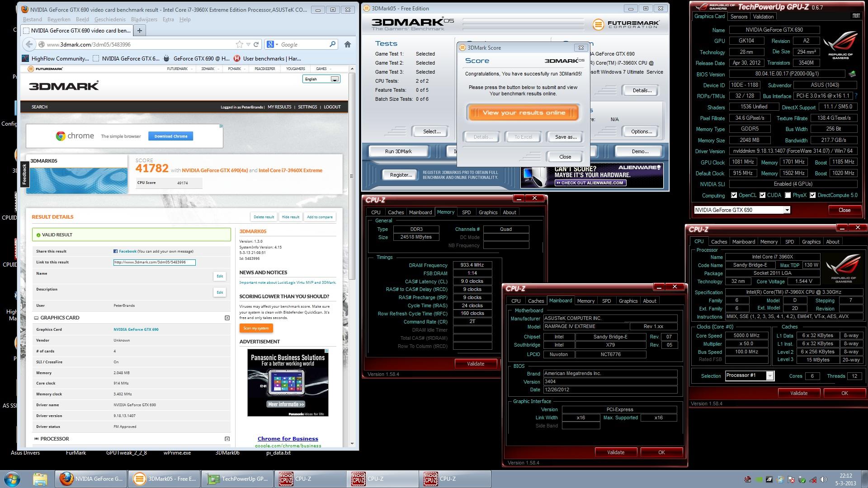Click the NVIDIA tray icon

(759, 479)
